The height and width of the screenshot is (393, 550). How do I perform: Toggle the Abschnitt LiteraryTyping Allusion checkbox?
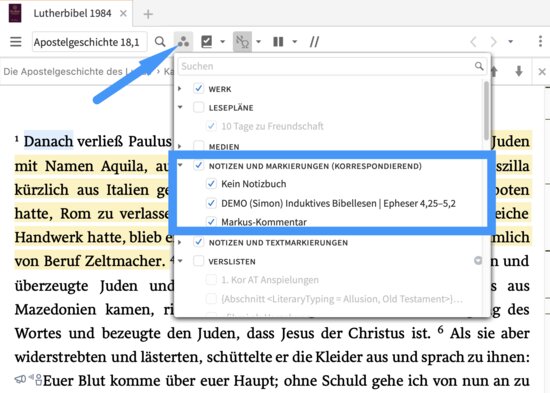click(x=211, y=299)
